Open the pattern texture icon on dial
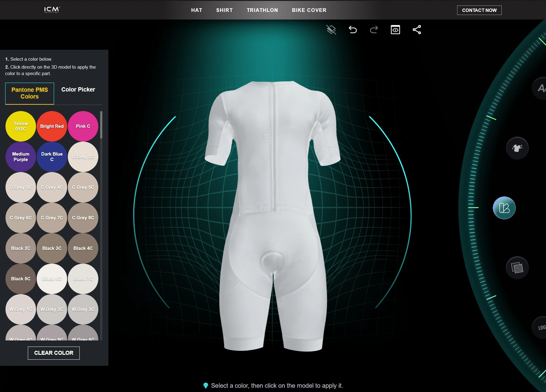 click(517, 268)
